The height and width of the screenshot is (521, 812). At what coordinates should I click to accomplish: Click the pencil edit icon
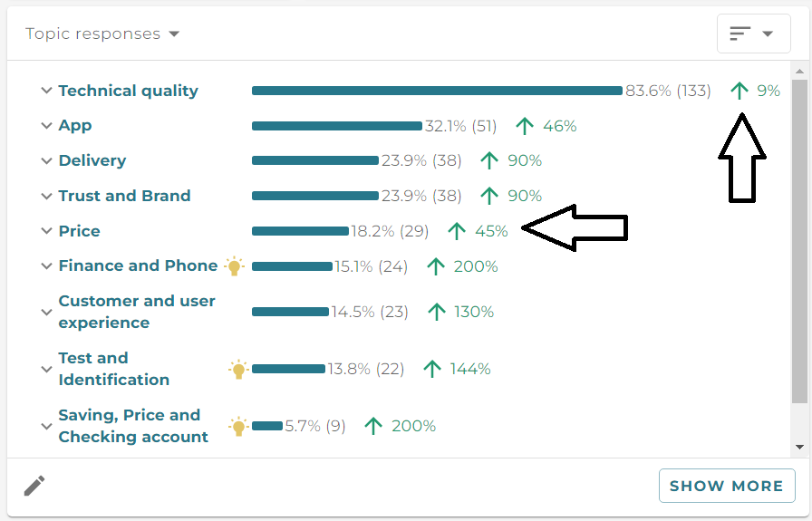click(x=34, y=486)
